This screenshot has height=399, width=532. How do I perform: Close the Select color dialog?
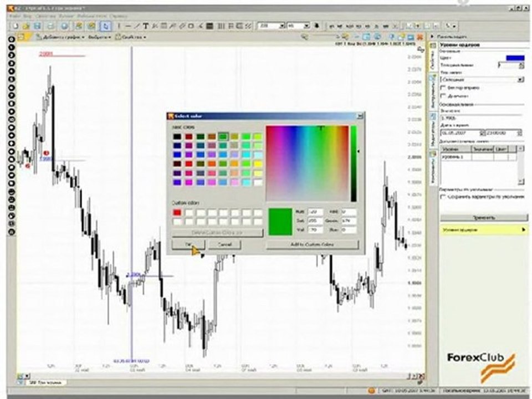360,116
